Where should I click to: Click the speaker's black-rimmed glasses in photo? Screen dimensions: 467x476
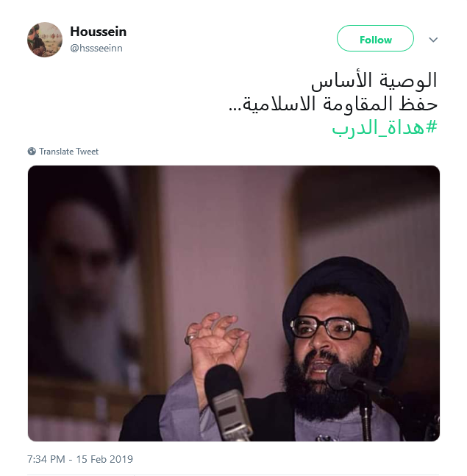point(329,327)
